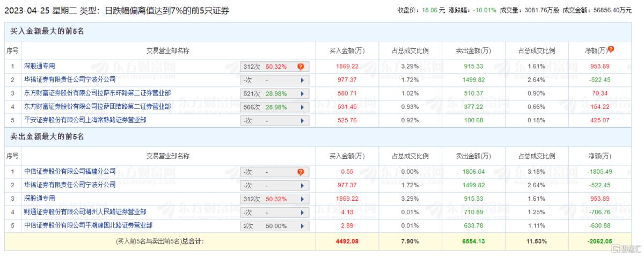
Task: Open 中信证券平湖建国北路证券营业部 link
Action: tap(88, 225)
